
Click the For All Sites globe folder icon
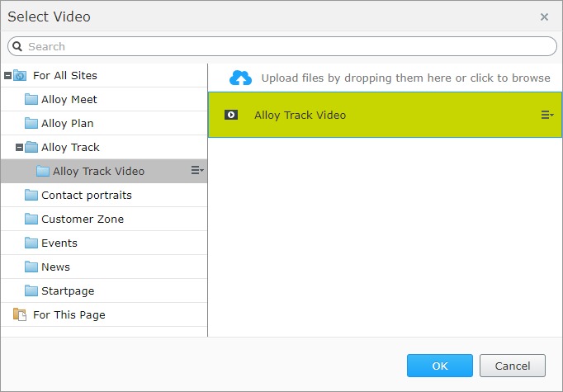tap(20, 75)
